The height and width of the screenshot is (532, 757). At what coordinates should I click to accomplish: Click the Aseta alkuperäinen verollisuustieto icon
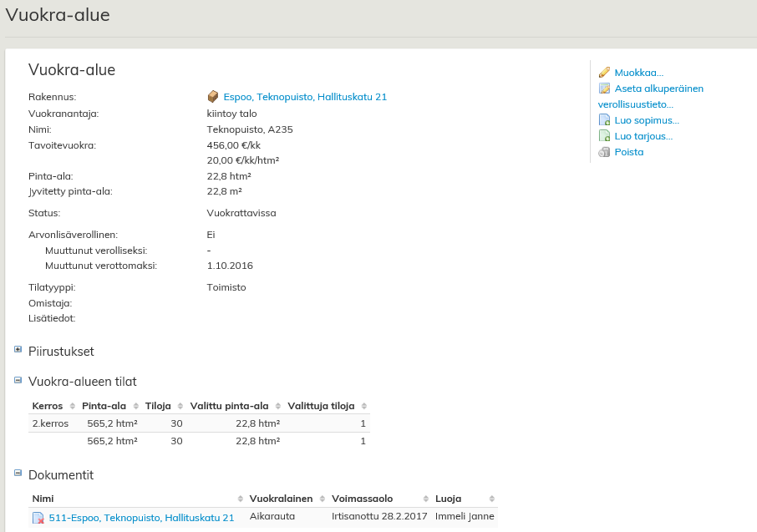pos(604,89)
